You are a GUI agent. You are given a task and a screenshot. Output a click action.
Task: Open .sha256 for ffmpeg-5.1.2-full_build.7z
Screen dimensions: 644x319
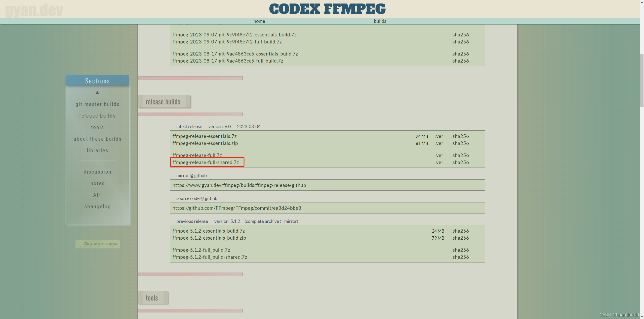[x=460, y=250]
